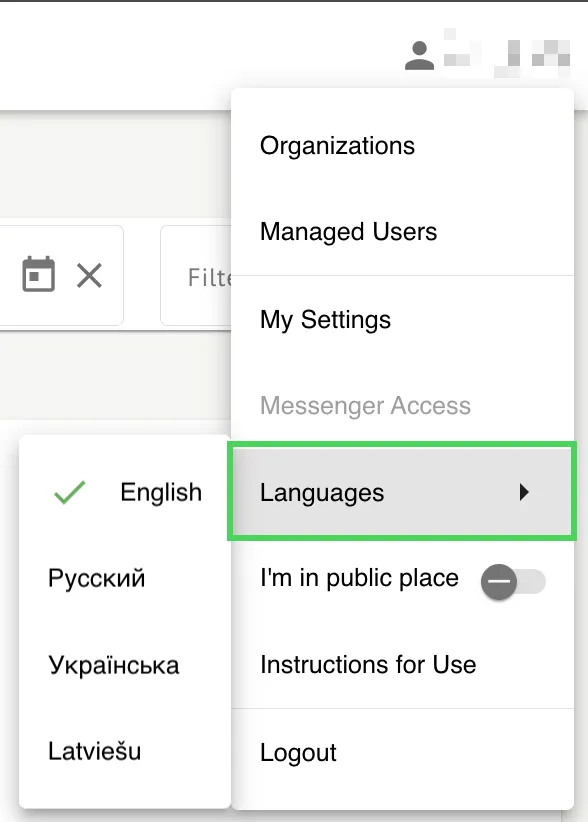Viewport: 588px width, 822px height.
Task: Click the Filter input field
Action: pyautogui.click(x=196, y=276)
